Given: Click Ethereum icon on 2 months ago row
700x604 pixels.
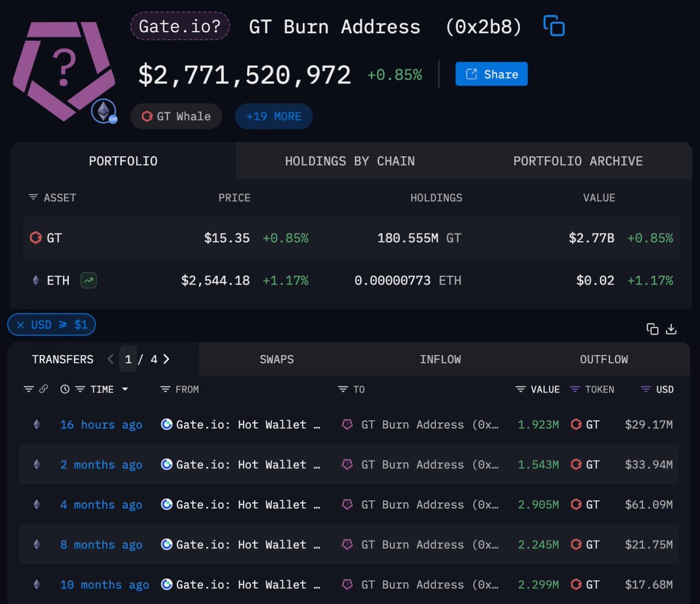Looking at the screenshot, I should click(x=37, y=465).
